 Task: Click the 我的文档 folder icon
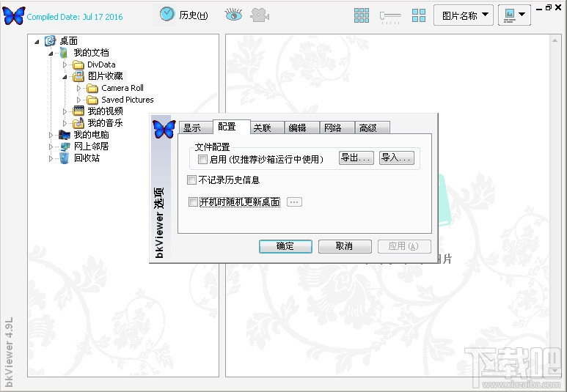64,53
